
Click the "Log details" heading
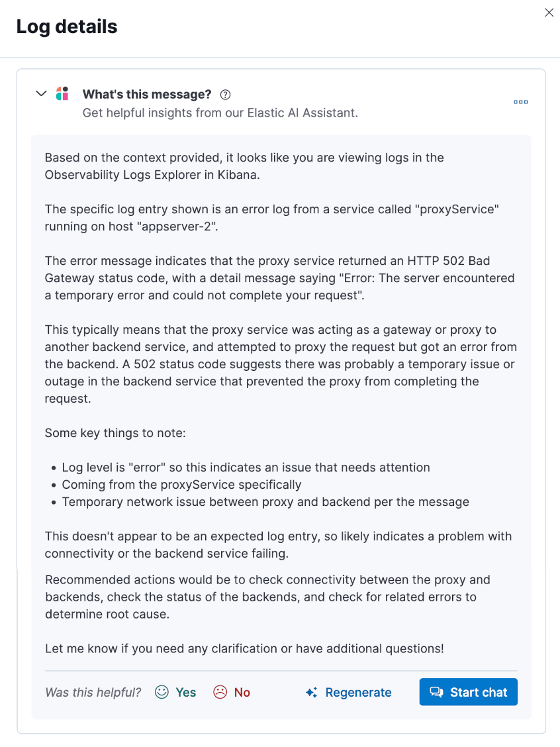[x=66, y=26]
